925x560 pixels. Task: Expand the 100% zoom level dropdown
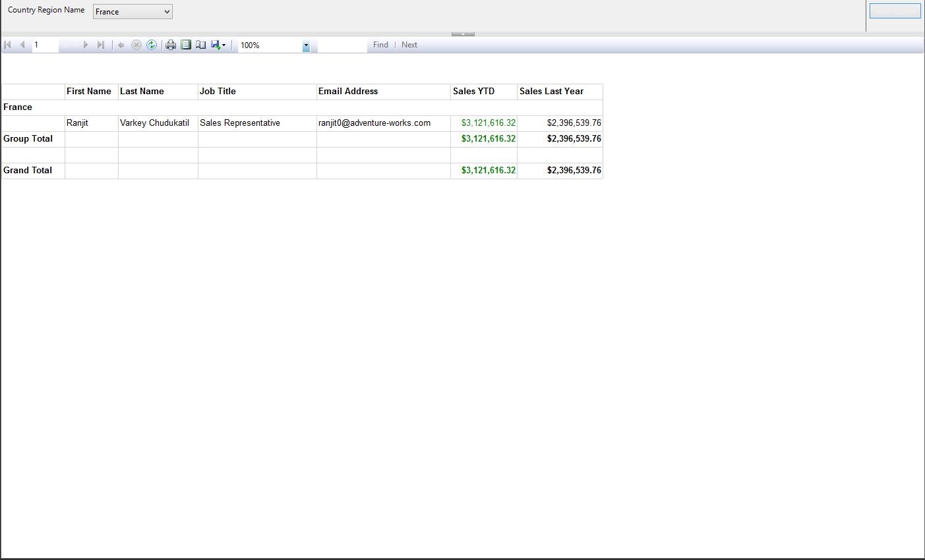pyautogui.click(x=306, y=45)
